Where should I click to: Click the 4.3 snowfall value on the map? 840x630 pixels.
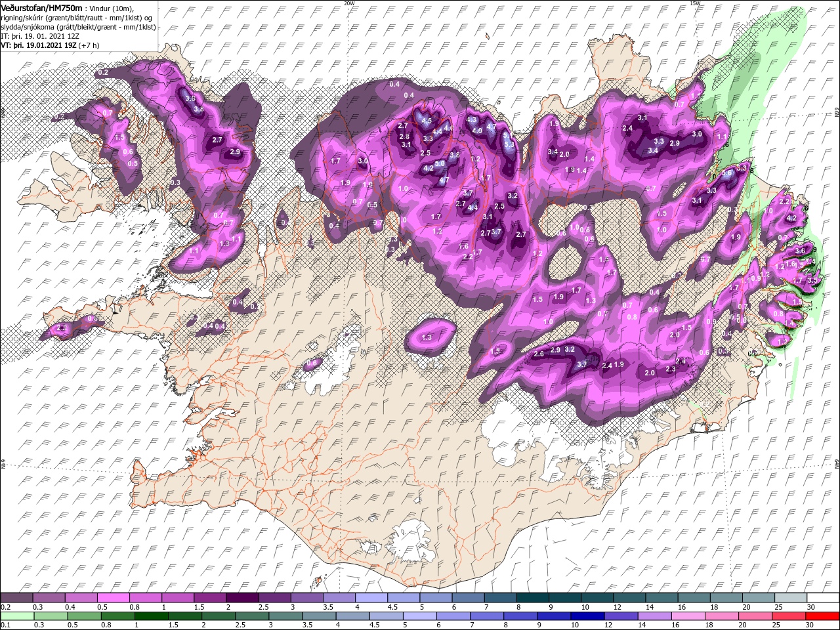[471, 119]
